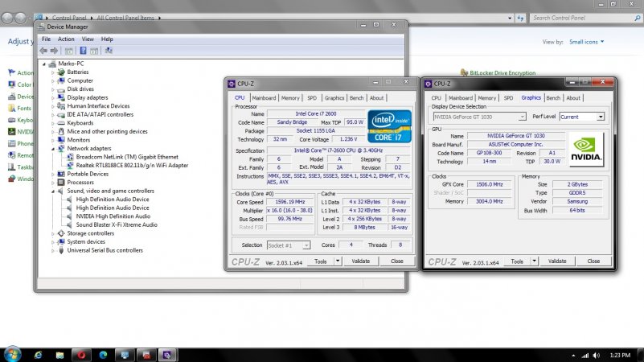The height and width of the screenshot is (362, 644).
Task: Click the Intel Core i7 logo in CPU-Z
Action: pyautogui.click(x=389, y=126)
